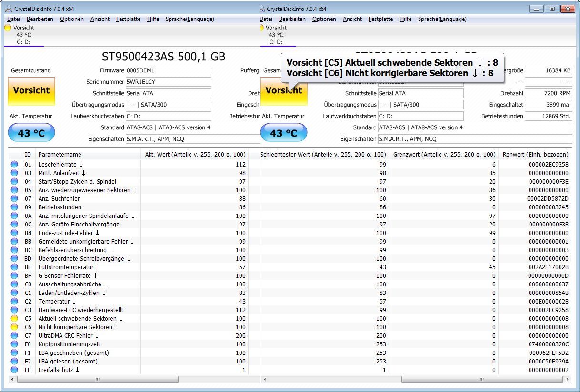Screen dimensions: 580x392
Task: Click the Firmware field showing 0005DEM1
Action: point(168,70)
